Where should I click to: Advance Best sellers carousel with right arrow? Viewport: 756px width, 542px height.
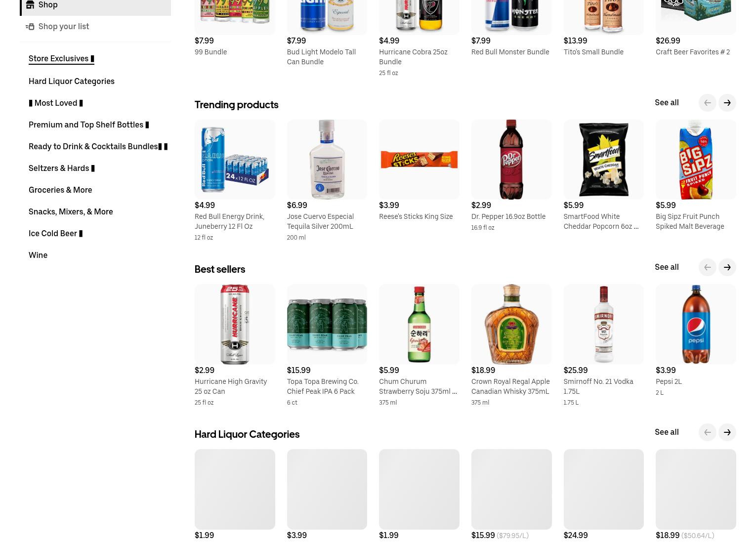(727, 267)
